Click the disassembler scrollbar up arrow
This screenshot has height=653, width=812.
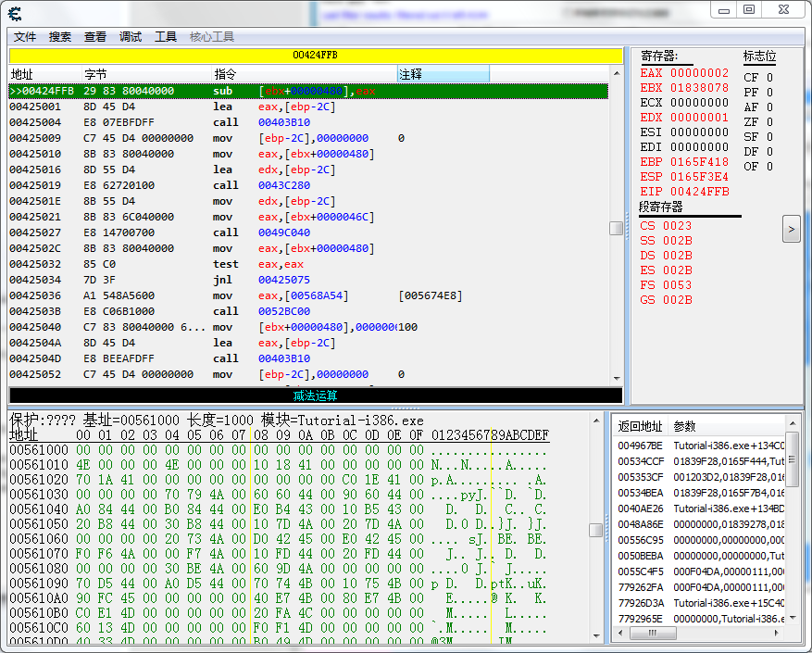tap(616, 74)
